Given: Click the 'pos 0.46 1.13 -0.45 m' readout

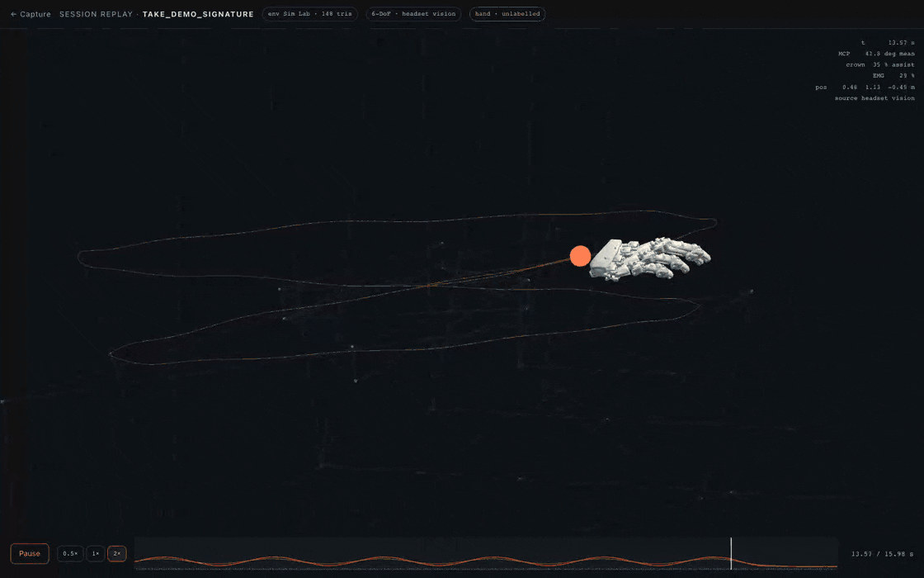Looking at the screenshot, I should point(865,88).
